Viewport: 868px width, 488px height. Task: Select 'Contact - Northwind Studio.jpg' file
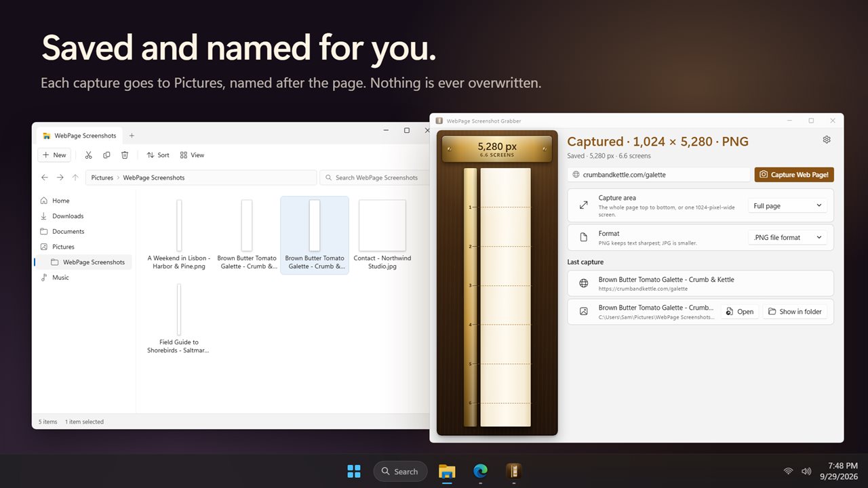[382, 235]
